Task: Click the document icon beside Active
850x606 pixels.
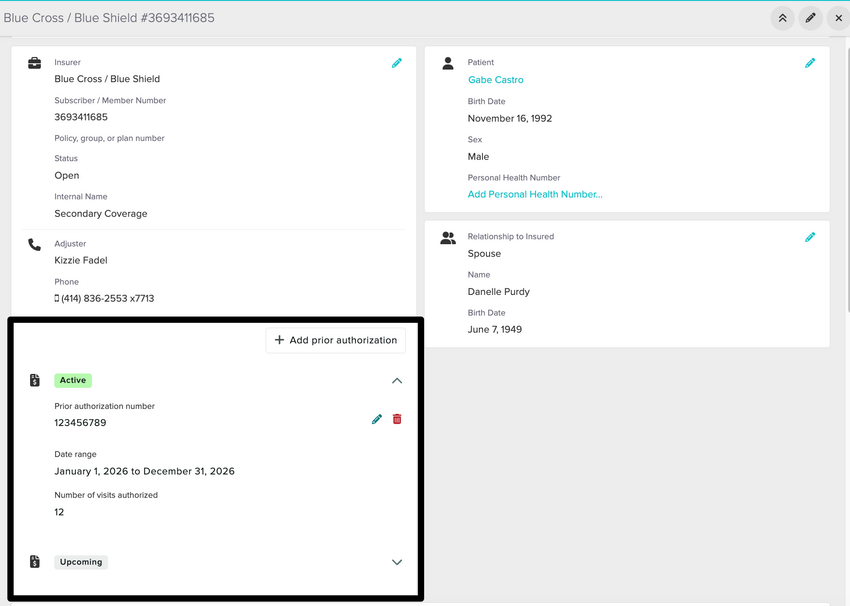Action: 35,380
